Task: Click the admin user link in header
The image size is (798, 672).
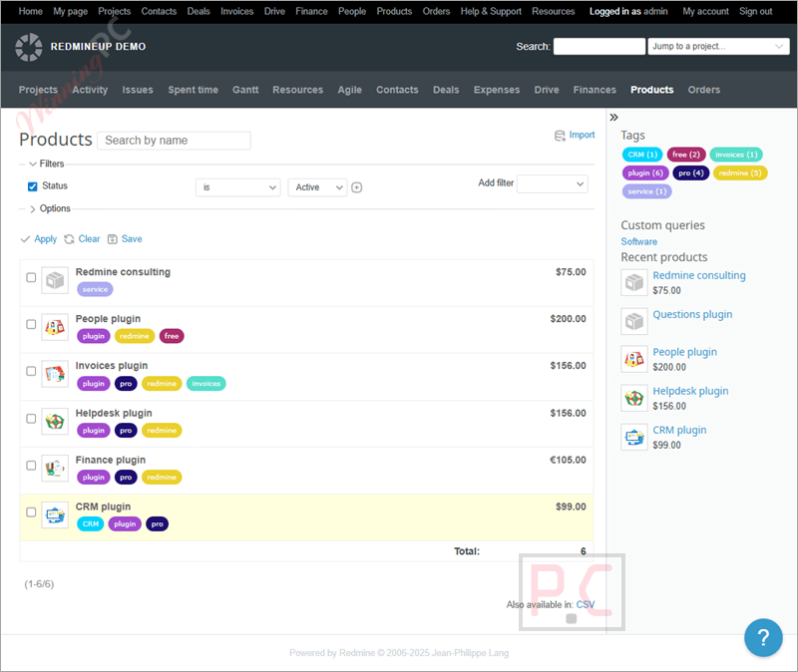Action: tap(655, 11)
